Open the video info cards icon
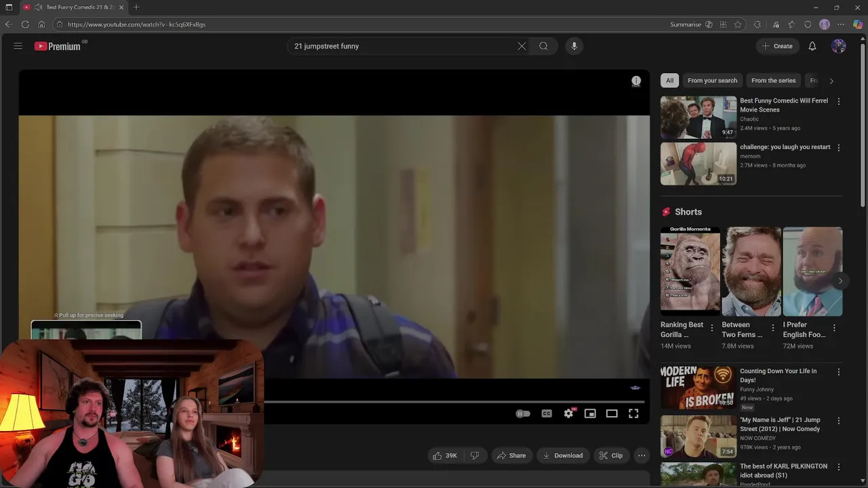This screenshot has width=868, height=488. coord(636,81)
